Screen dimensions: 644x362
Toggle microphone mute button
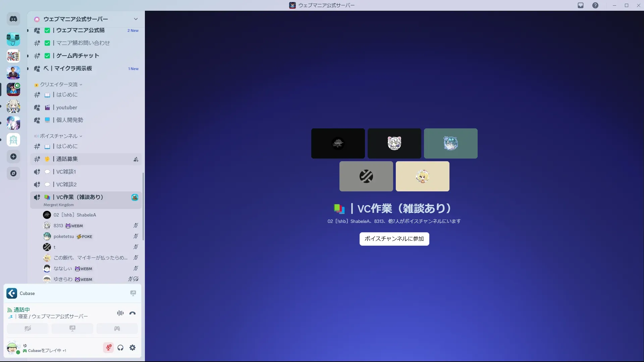(108, 348)
